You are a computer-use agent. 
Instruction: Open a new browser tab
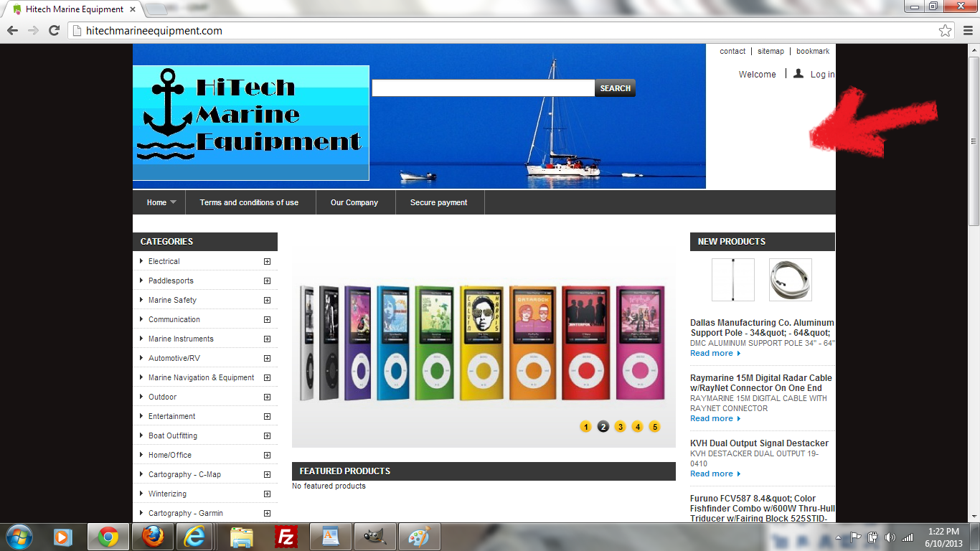click(156, 9)
